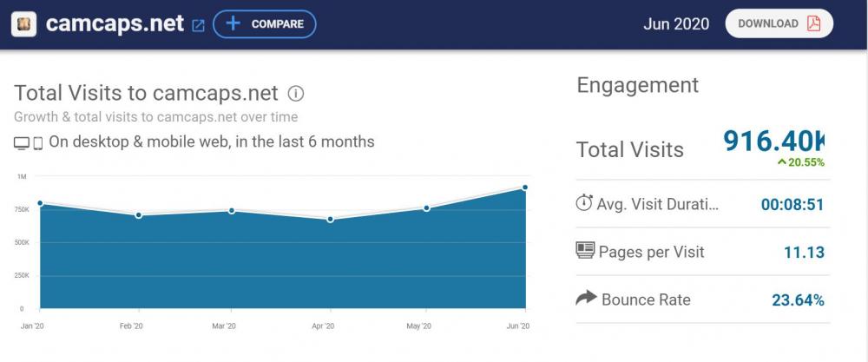Click the PDF icon in Download button
The image size is (868, 362).
tap(813, 23)
